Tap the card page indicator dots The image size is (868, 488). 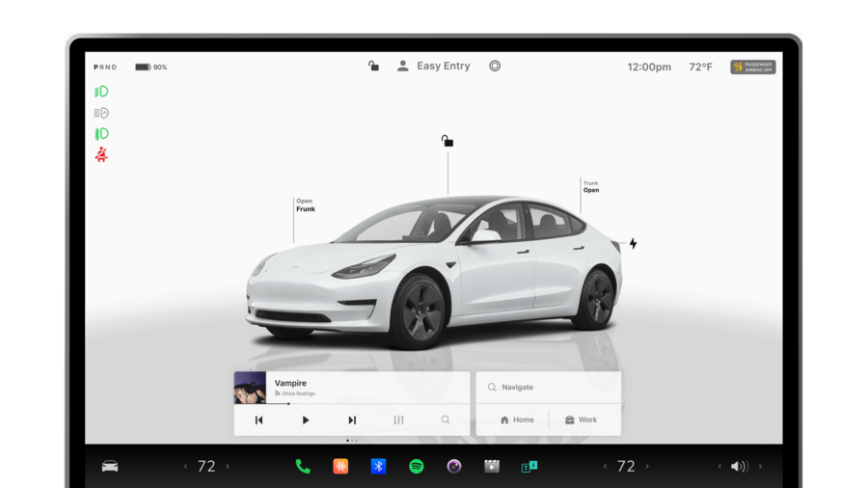pos(352,441)
